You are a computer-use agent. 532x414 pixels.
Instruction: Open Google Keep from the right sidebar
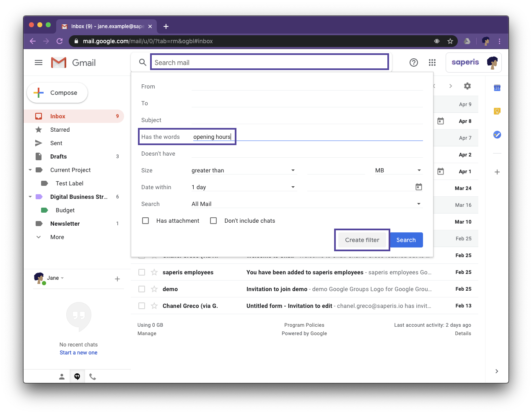pyautogui.click(x=497, y=111)
